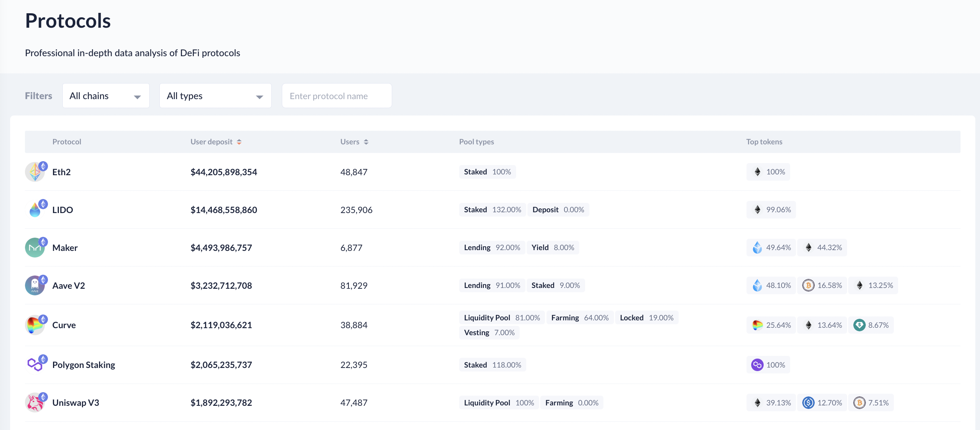Sort table by User deposit column
The image size is (980, 430).
coord(216,142)
